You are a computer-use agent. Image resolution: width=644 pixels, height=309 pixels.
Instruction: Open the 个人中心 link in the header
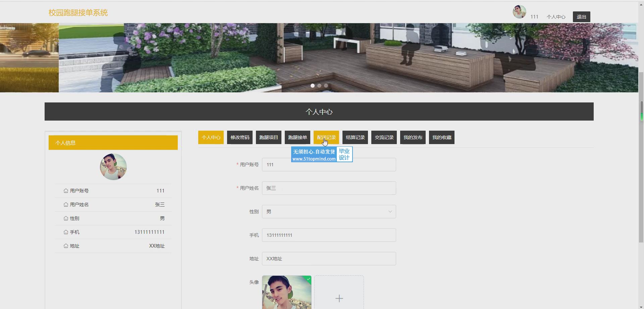[x=556, y=17]
